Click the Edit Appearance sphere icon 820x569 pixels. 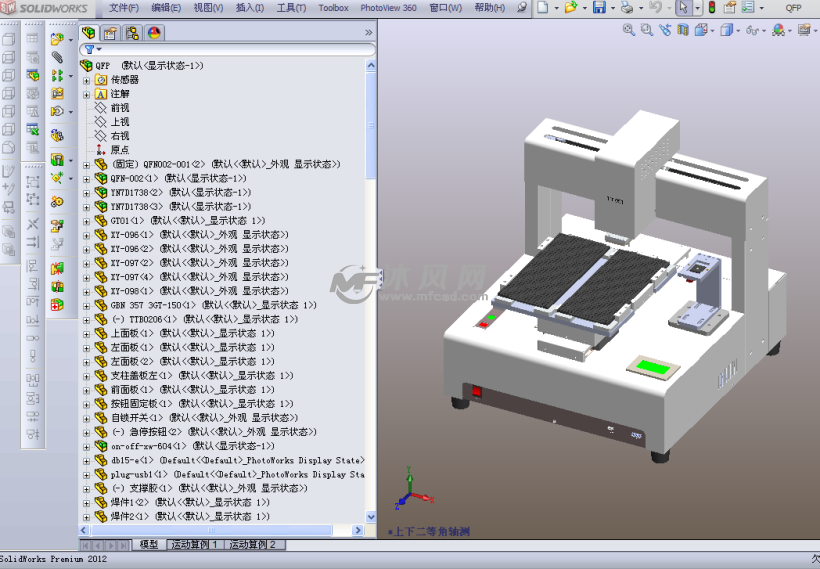point(778,30)
